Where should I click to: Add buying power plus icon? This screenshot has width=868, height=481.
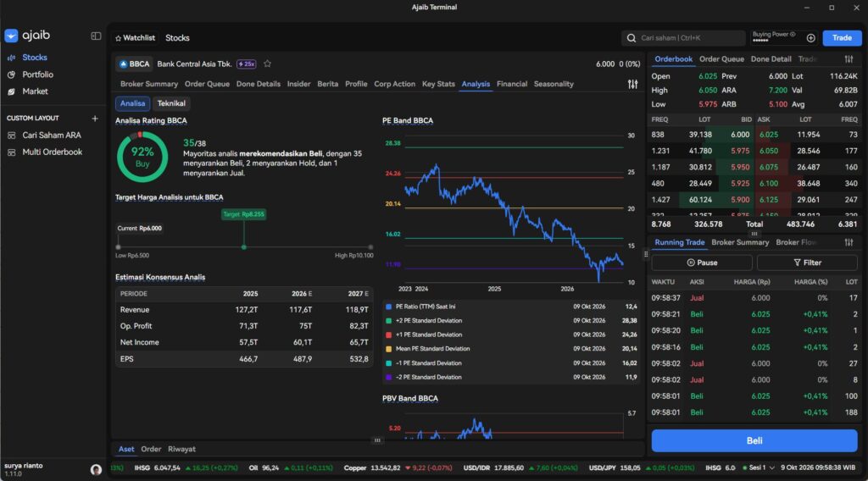coord(810,37)
